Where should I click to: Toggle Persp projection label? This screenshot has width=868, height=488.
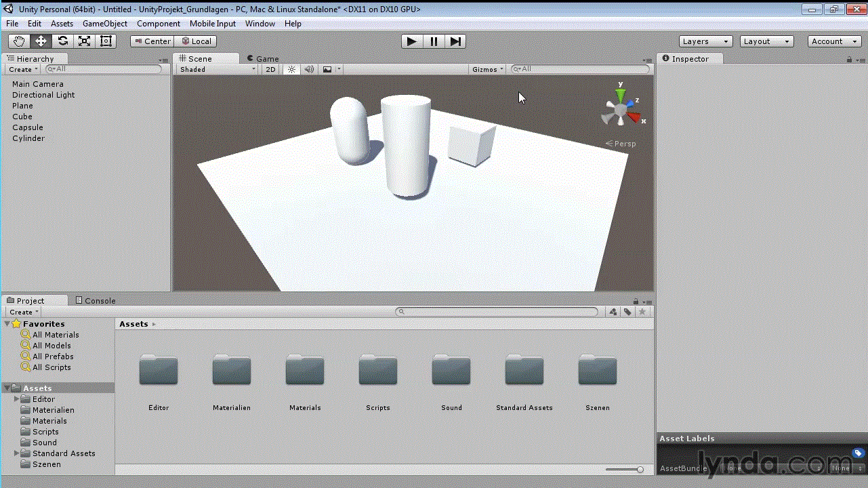[621, 144]
